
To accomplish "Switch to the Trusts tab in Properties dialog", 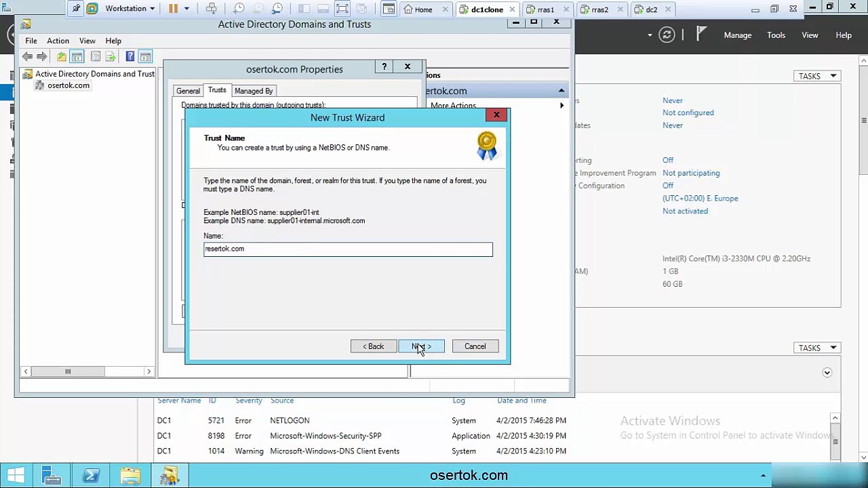I will point(217,90).
